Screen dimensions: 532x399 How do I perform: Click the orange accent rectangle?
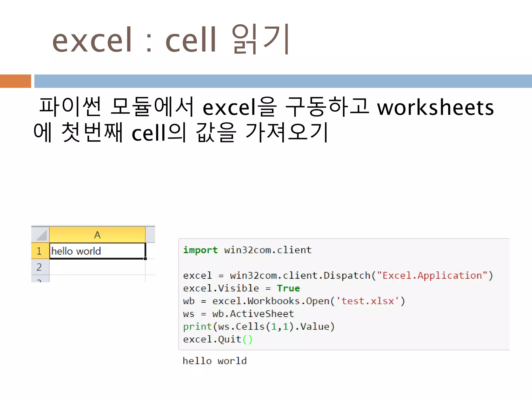(x=15, y=81)
